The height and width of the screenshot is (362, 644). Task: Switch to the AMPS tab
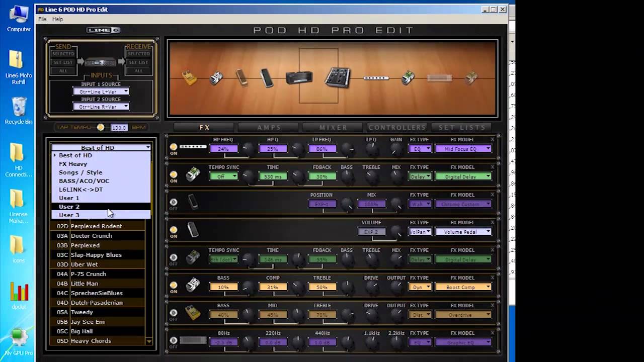(269, 128)
